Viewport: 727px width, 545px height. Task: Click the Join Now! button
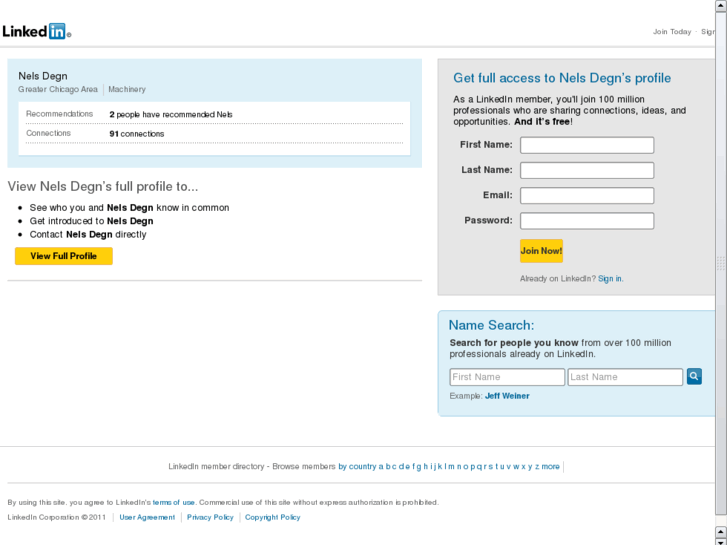tap(541, 251)
